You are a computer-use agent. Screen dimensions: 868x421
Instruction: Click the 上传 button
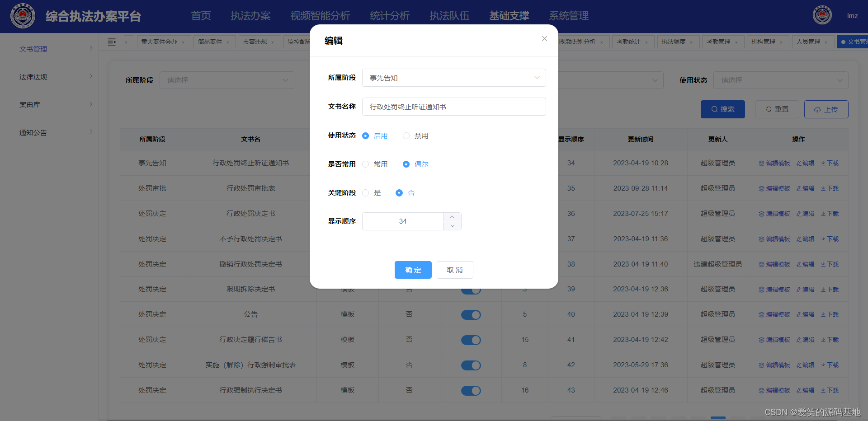tap(826, 109)
